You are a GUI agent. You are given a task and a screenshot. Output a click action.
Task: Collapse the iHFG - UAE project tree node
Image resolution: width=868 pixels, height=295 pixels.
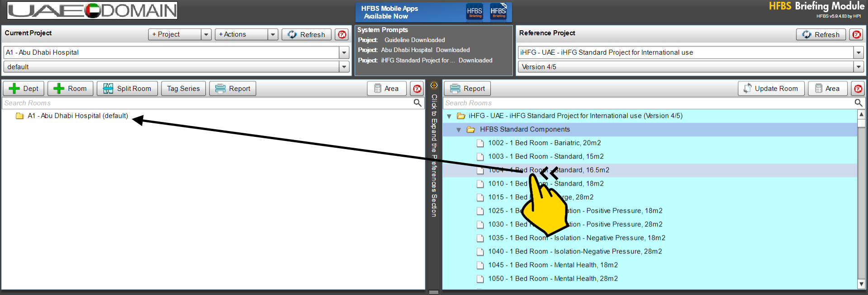(x=449, y=116)
